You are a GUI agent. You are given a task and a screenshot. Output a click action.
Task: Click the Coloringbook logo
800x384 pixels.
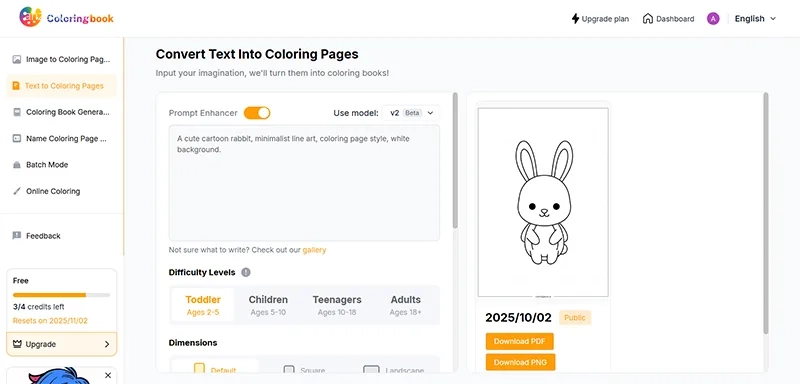[x=66, y=18]
